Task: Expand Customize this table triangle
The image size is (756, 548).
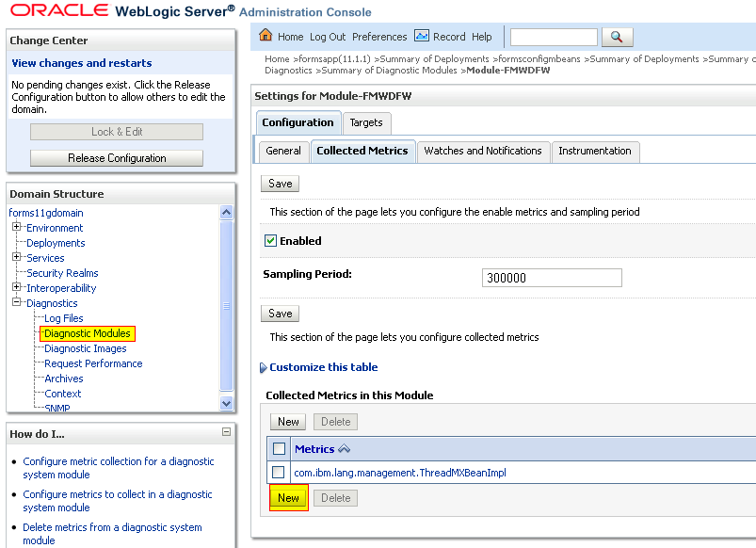Action: coord(264,367)
